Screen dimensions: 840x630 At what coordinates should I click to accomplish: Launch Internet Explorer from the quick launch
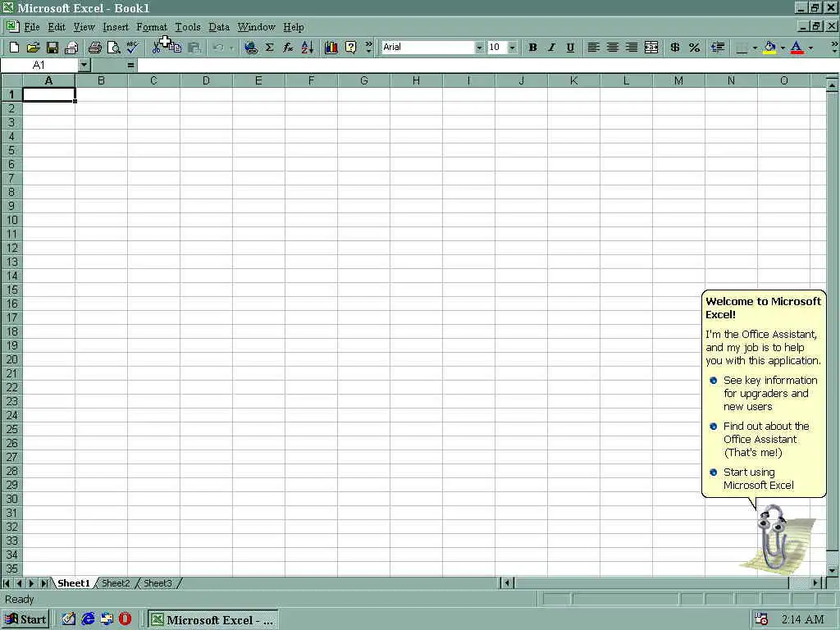88,619
